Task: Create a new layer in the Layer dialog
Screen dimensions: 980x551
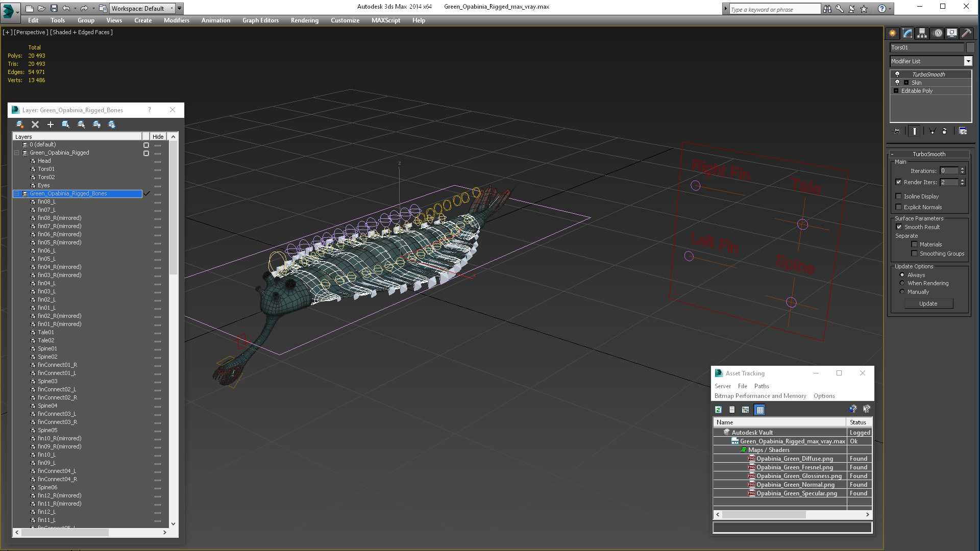Action: click(x=19, y=124)
